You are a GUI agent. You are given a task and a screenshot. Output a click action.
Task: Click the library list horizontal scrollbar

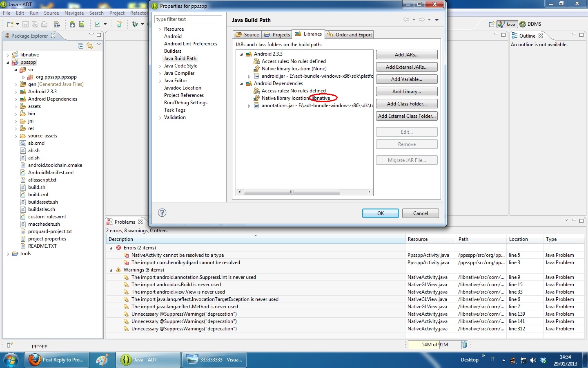click(292, 192)
